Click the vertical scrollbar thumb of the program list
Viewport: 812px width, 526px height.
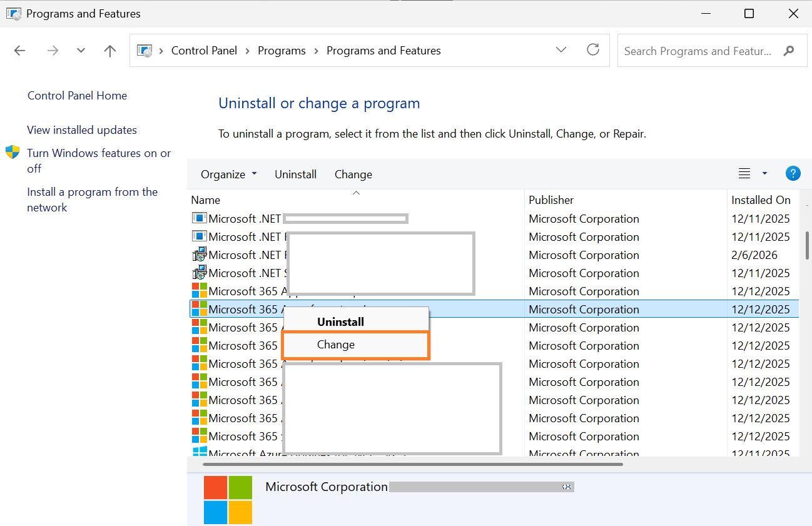pyautogui.click(x=806, y=246)
